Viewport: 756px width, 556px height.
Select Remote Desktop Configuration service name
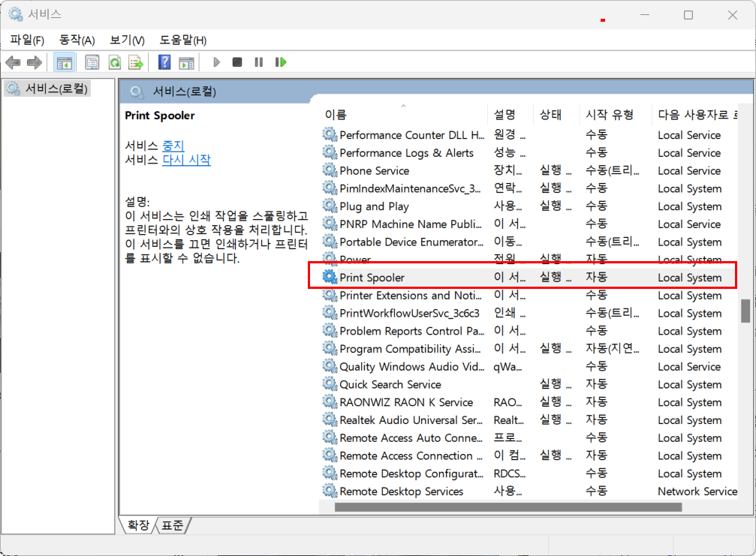click(411, 473)
